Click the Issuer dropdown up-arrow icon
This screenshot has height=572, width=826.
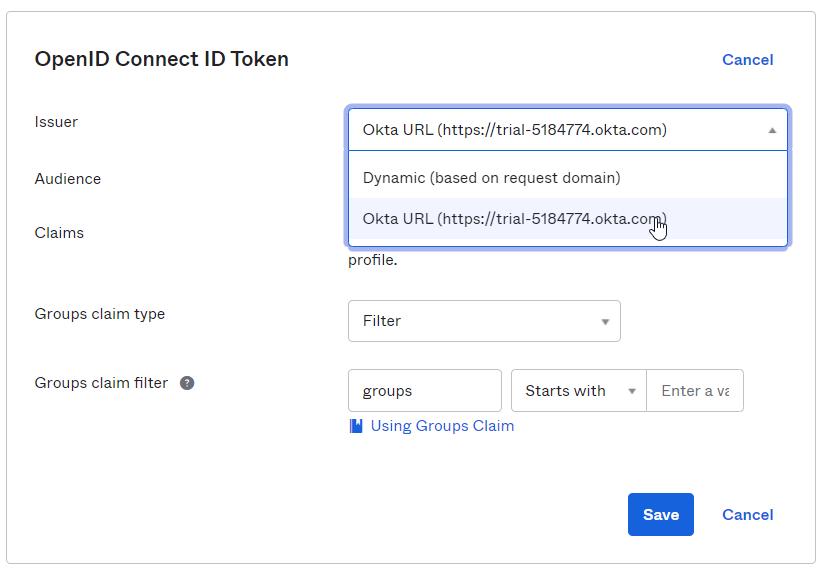click(772, 130)
